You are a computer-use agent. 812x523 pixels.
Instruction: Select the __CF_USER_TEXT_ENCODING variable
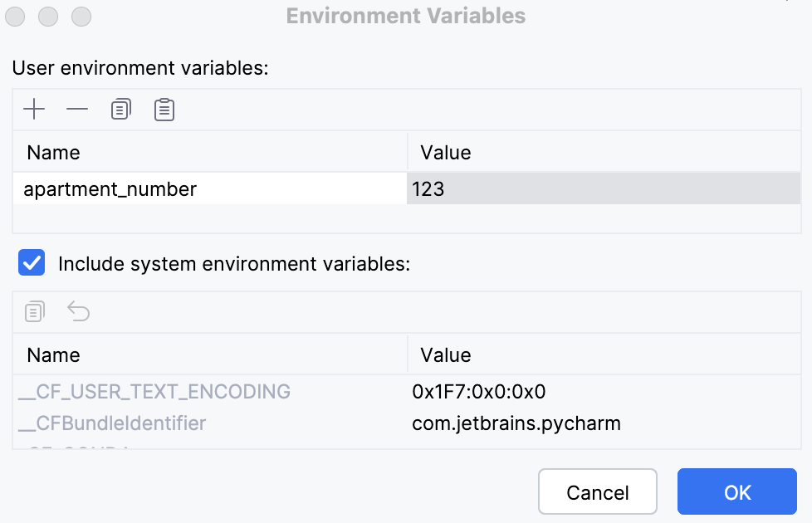(x=154, y=391)
